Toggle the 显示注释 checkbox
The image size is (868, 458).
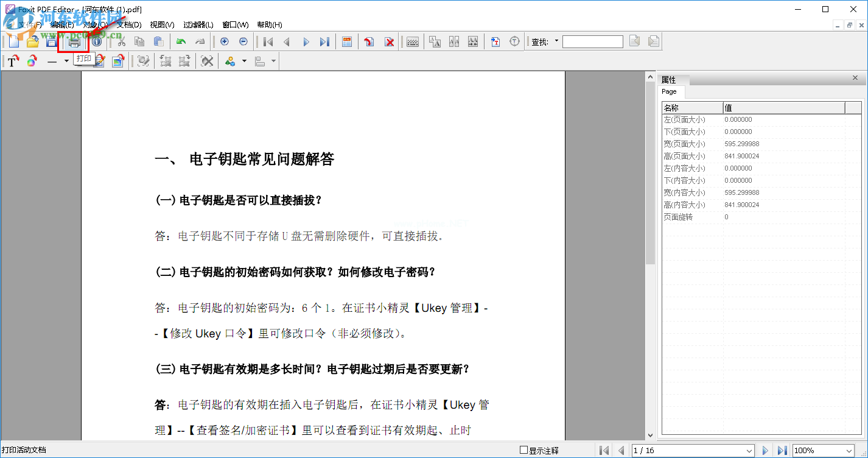click(523, 450)
